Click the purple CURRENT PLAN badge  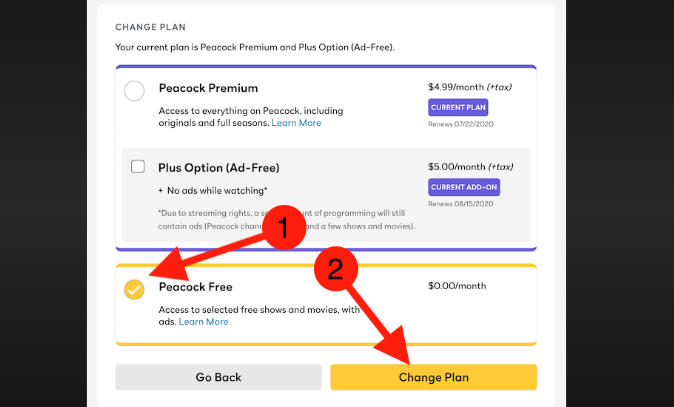(458, 108)
